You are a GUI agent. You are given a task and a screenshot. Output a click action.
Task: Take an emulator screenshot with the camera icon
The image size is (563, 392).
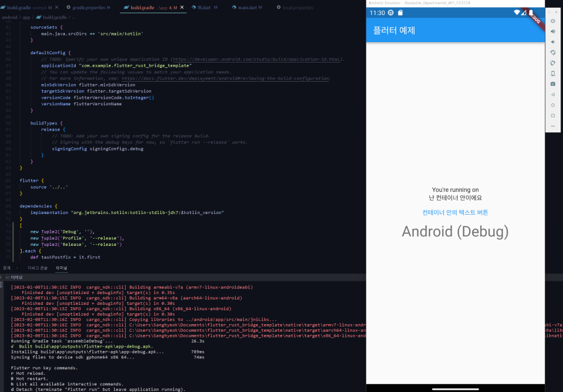point(553,84)
